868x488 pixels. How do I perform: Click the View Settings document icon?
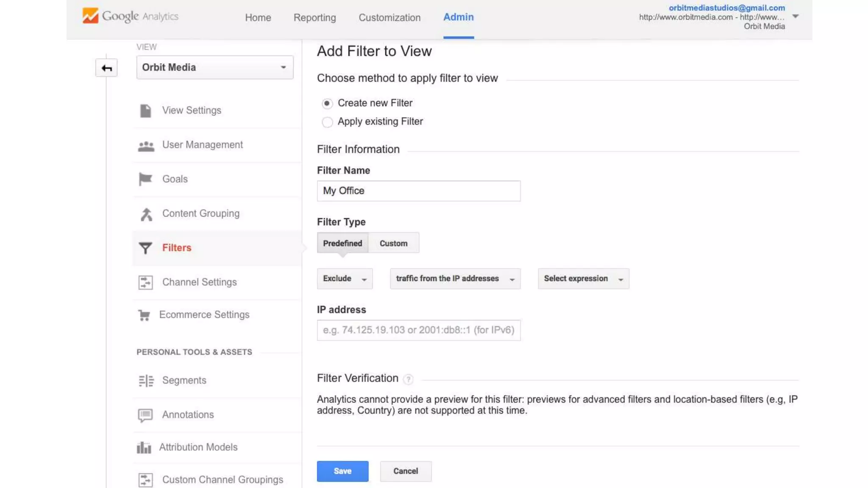coord(145,111)
